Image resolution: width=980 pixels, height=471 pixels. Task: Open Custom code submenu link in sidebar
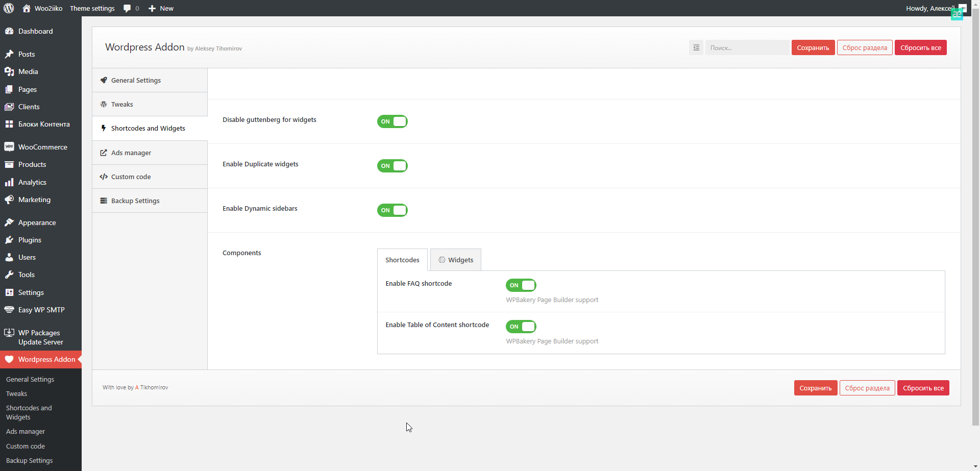(26, 446)
